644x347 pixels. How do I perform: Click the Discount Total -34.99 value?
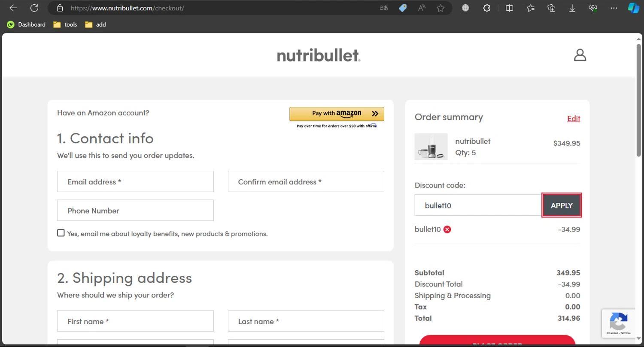pyautogui.click(x=569, y=284)
